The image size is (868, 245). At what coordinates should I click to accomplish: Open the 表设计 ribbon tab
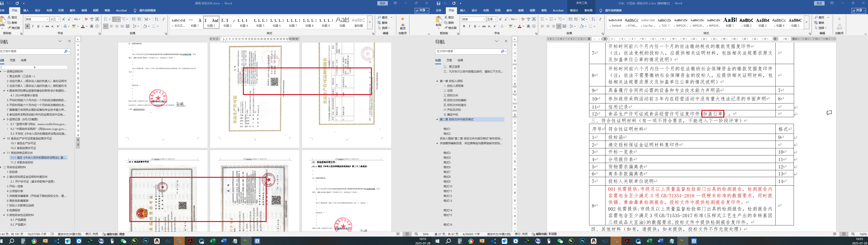(x=574, y=10)
